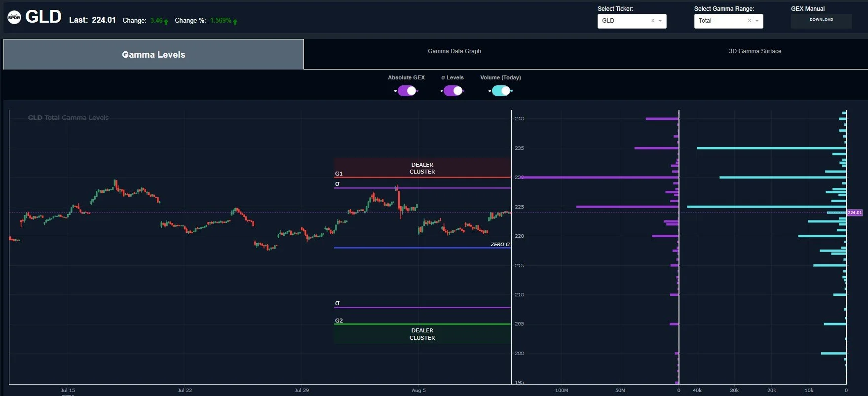Click the Change % 1.569% value
The height and width of the screenshot is (396, 868).
(221, 21)
